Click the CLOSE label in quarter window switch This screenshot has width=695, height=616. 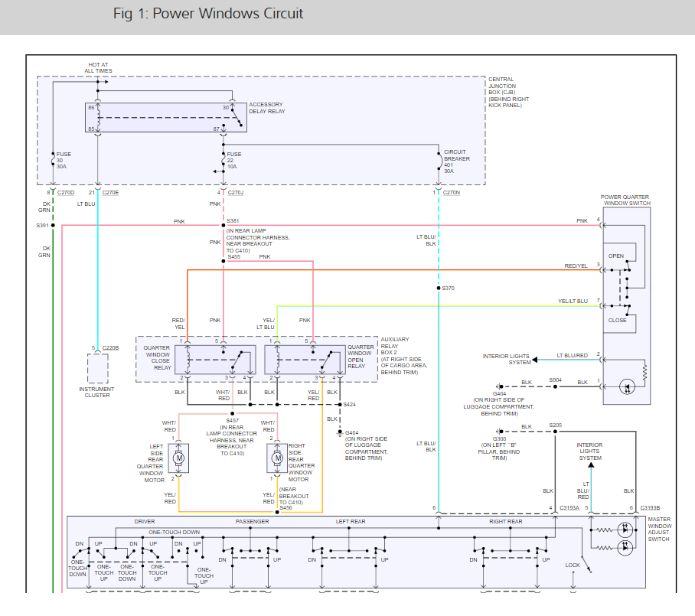[617, 320]
